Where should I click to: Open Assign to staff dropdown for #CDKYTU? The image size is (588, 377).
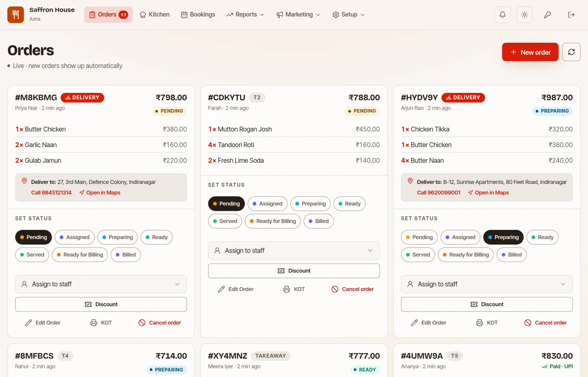[294, 250]
